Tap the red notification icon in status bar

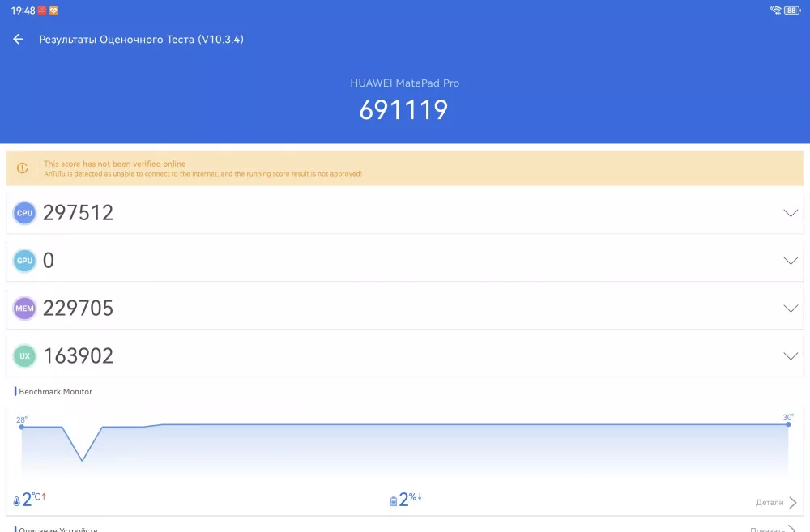(x=42, y=11)
